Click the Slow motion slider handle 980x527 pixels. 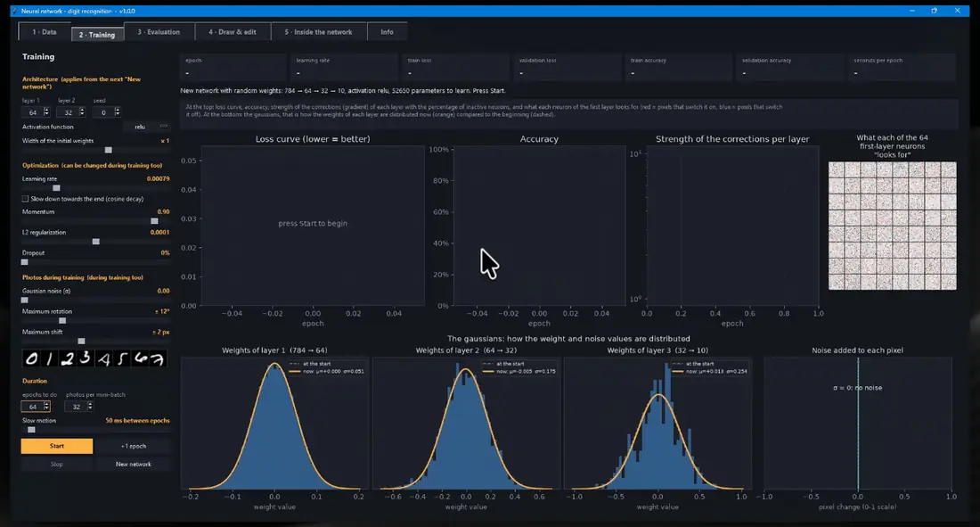point(31,430)
